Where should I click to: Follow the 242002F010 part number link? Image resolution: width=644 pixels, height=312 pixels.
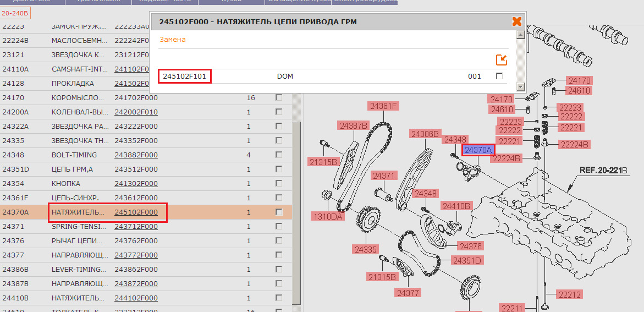(x=136, y=112)
